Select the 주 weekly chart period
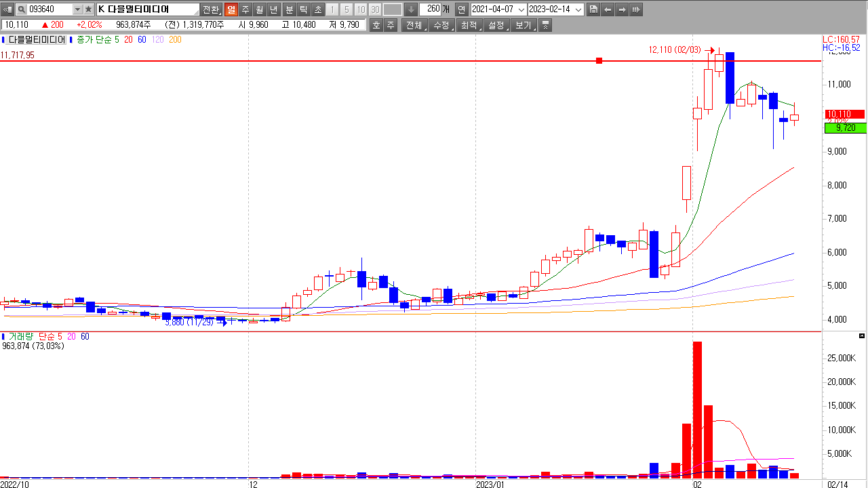 245,9
